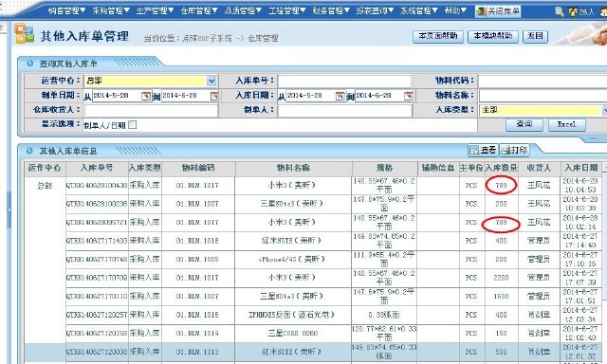Click the 本页面帮助 button
Screen dimensions: 607x364
coord(438,36)
